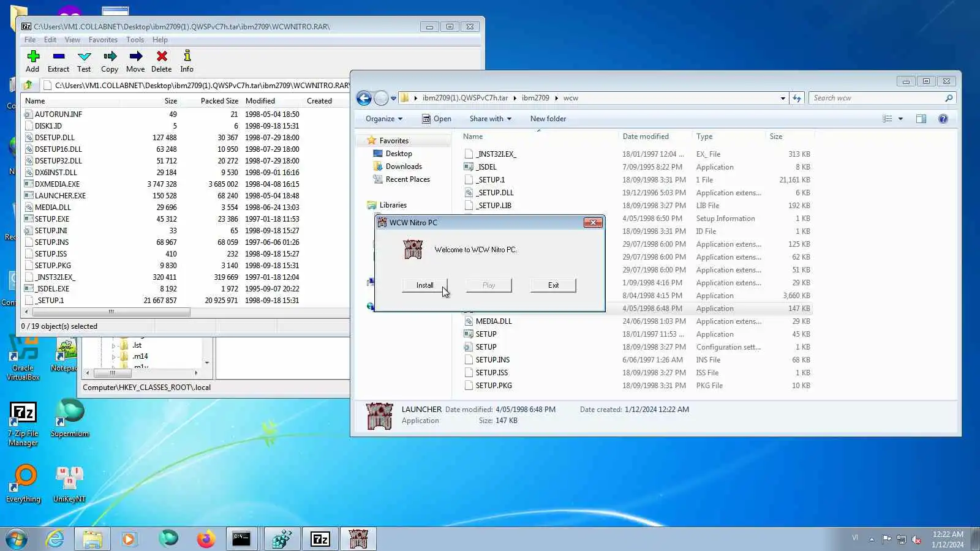Viewport: 980px width, 551px height.
Task: Click New folder in Explorer toolbar
Action: [x=548, y=119]
